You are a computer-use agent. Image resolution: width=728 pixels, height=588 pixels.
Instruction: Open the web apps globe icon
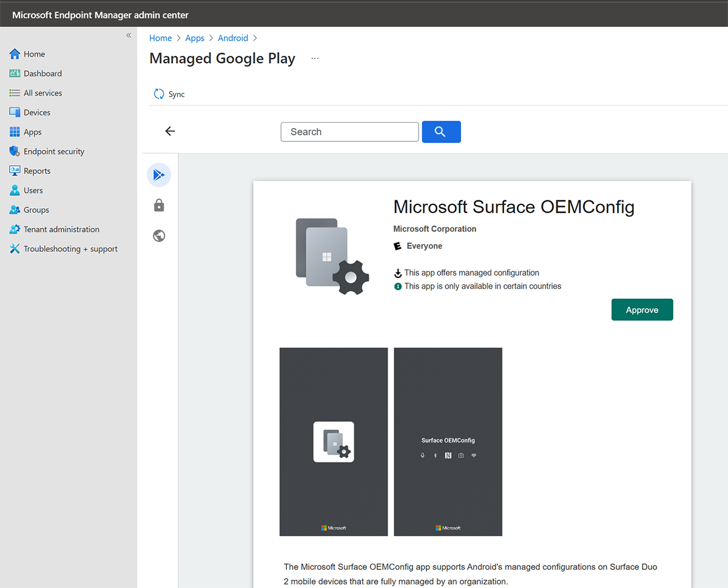159,235
